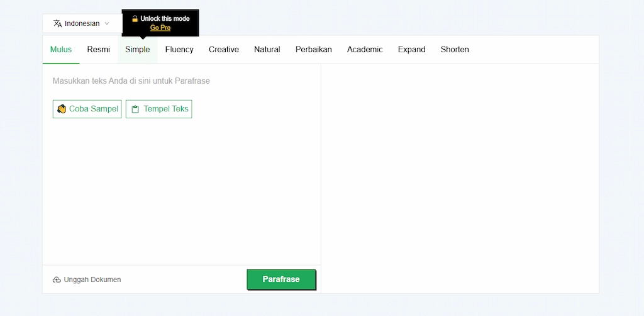Follow the Go Pro link

[x=160, y=28]
